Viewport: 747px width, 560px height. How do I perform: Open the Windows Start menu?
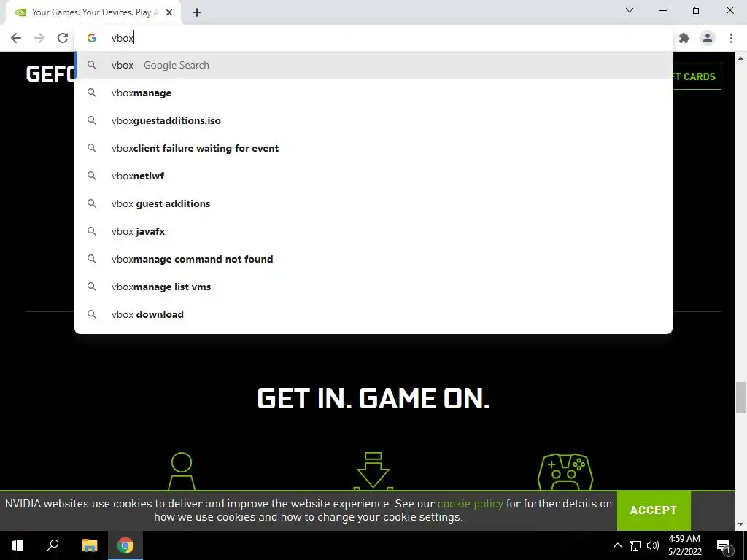(x=18, y=545)
